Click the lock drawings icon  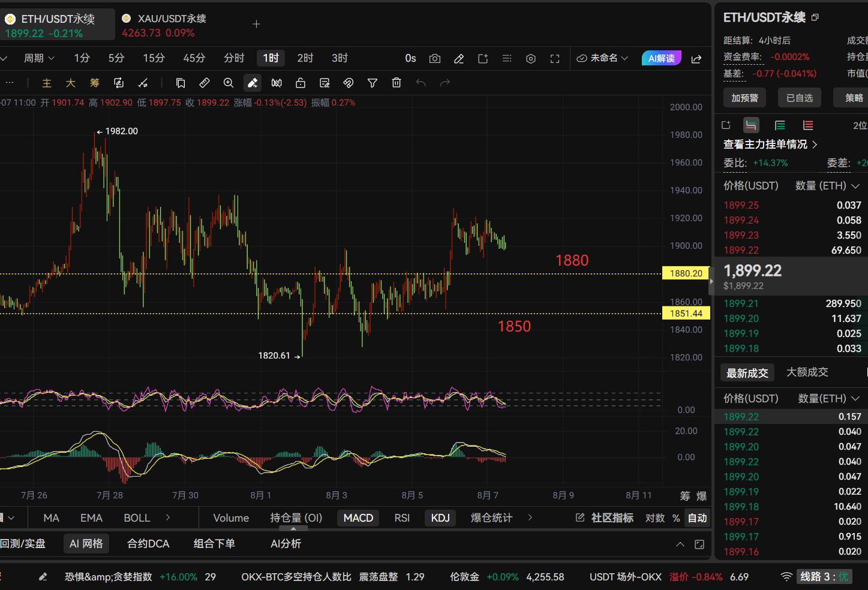pos(301,83)
